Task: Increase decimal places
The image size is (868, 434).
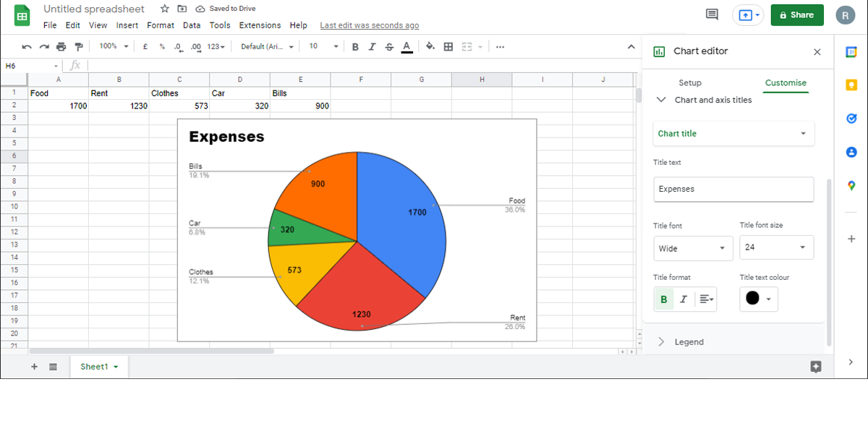Action: pos(196,46)
